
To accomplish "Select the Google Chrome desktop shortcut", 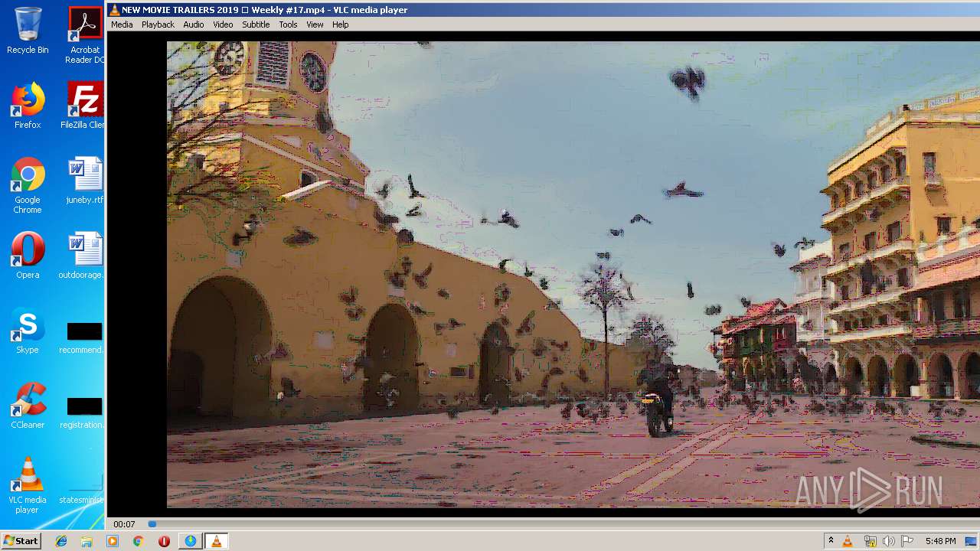I will pyautogui.click(x=28, y=185).
